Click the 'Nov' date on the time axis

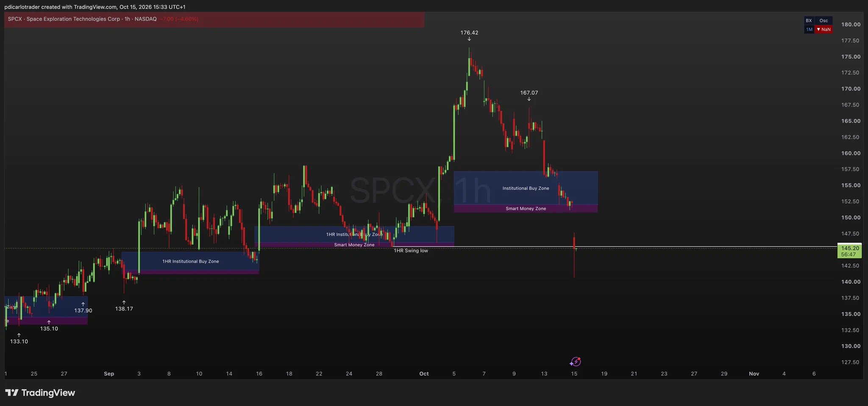pos(754,374)
